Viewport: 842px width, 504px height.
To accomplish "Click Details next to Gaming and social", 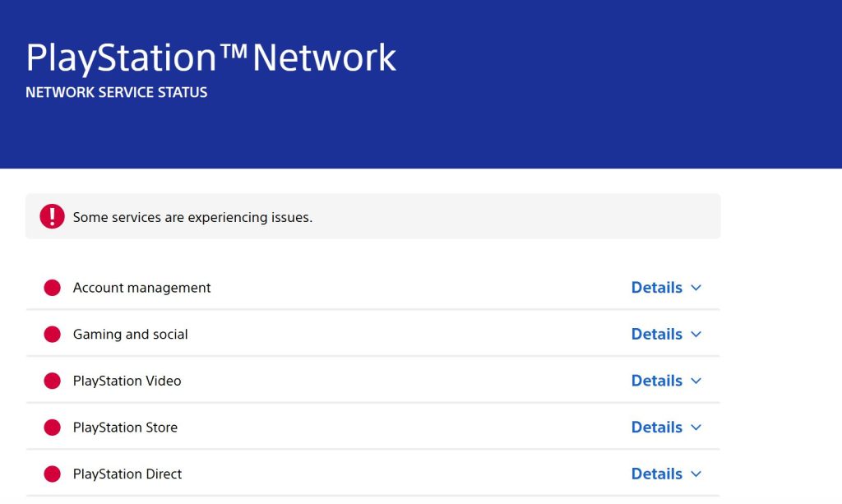I will [x=656, y=334].
